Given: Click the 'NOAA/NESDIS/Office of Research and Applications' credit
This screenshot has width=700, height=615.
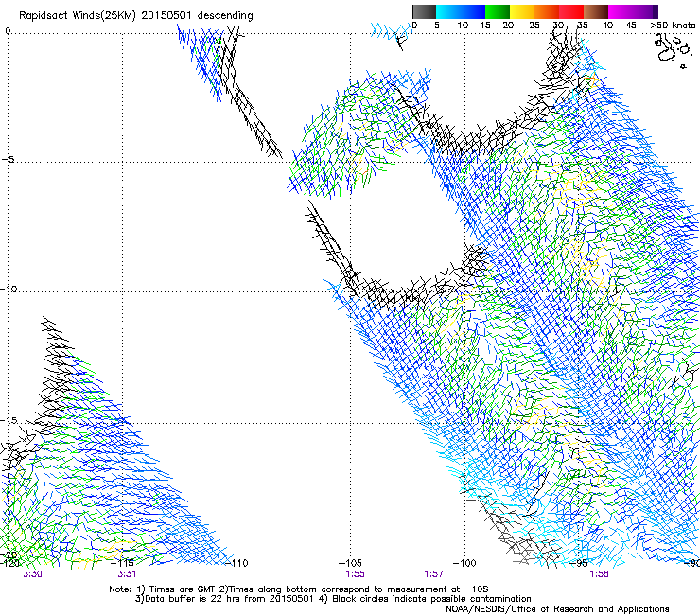Looking at the screenshot, I should pyautogui.click(x=557, y=608).
